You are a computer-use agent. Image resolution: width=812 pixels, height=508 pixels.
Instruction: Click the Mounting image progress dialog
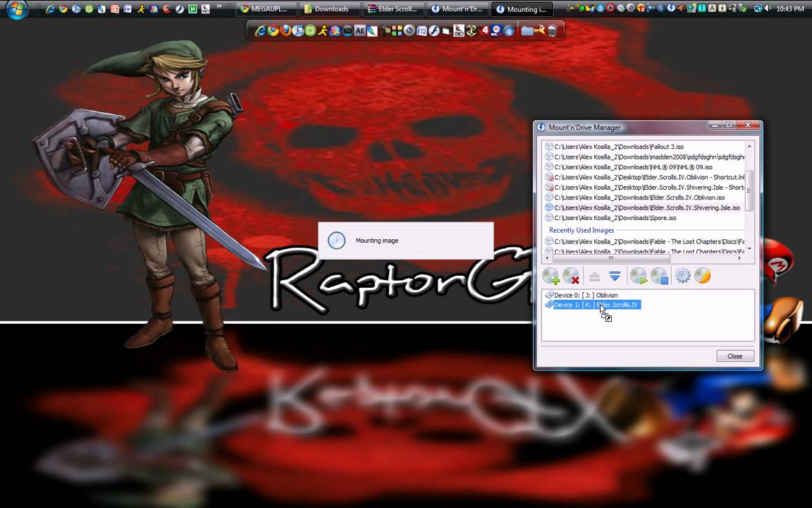406,241
